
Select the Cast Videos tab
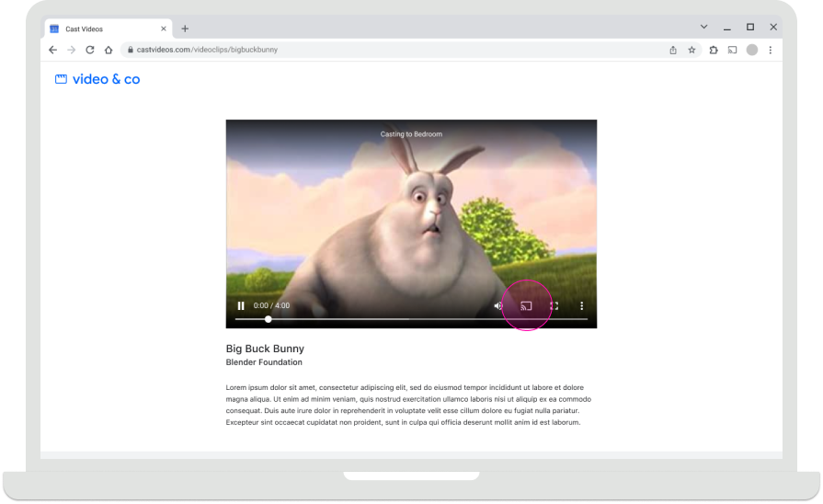point(101,29)
